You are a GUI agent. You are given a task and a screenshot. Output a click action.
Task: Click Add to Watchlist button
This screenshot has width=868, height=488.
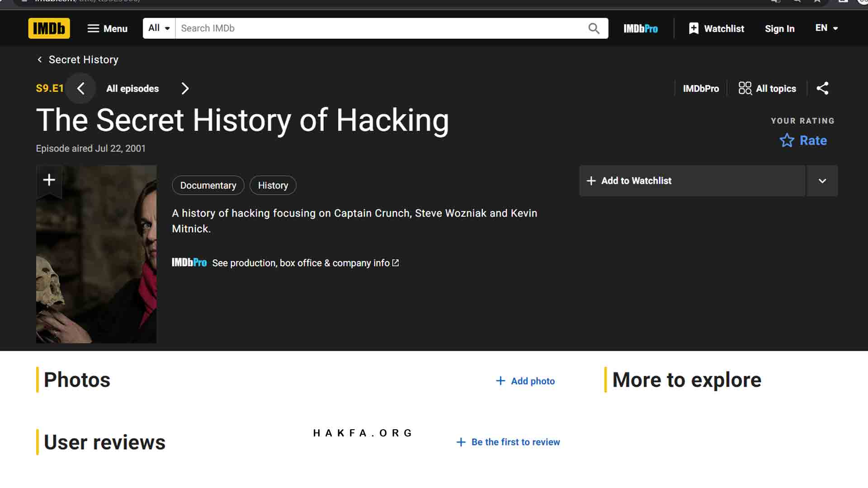click(x=692, y=181)
